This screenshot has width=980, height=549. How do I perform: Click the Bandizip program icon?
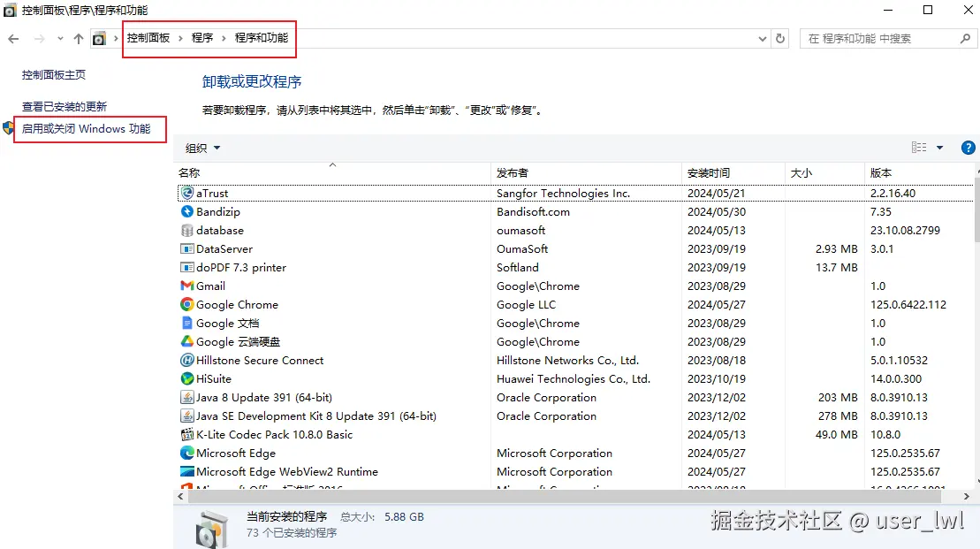[x=186, y=212]
